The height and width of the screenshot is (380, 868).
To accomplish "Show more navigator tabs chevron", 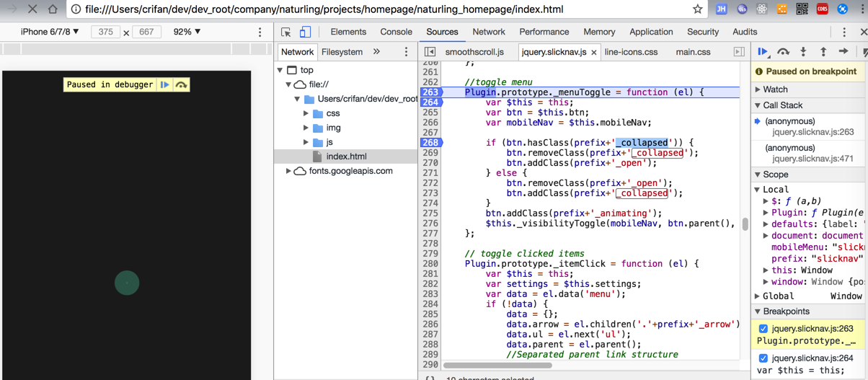I will click(376, 52).
